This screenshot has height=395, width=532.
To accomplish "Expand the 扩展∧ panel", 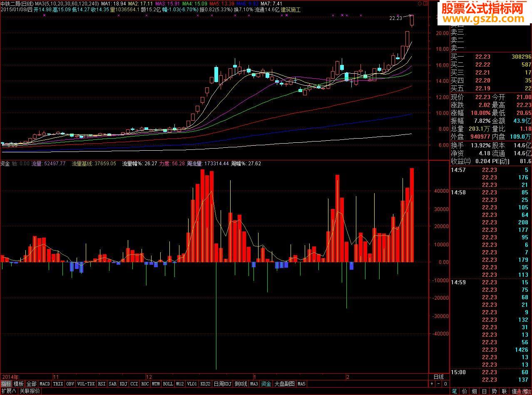I will 9,391.
